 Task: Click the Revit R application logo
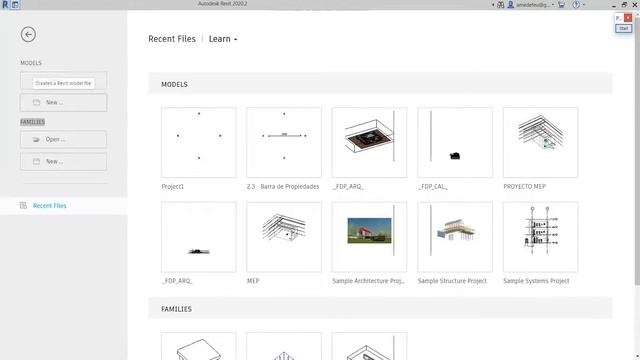tap(5, 5)
